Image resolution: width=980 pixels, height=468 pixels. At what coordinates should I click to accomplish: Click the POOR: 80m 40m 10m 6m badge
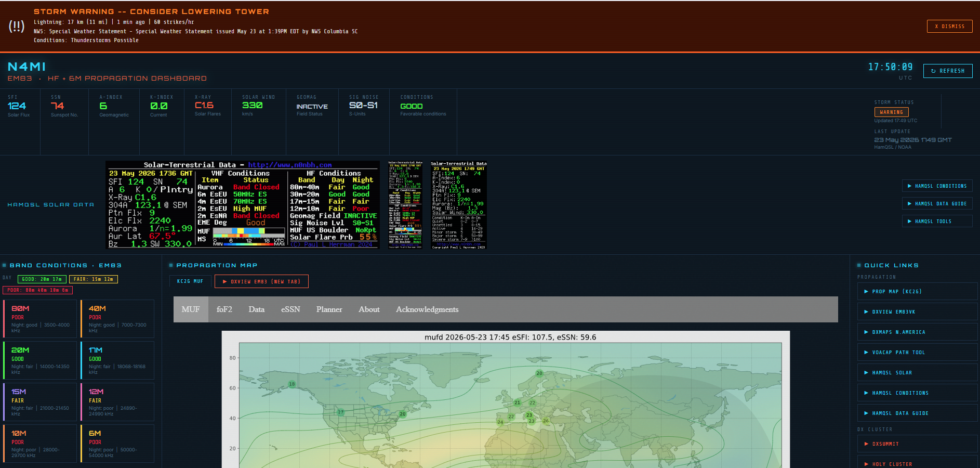click(37, 290)
